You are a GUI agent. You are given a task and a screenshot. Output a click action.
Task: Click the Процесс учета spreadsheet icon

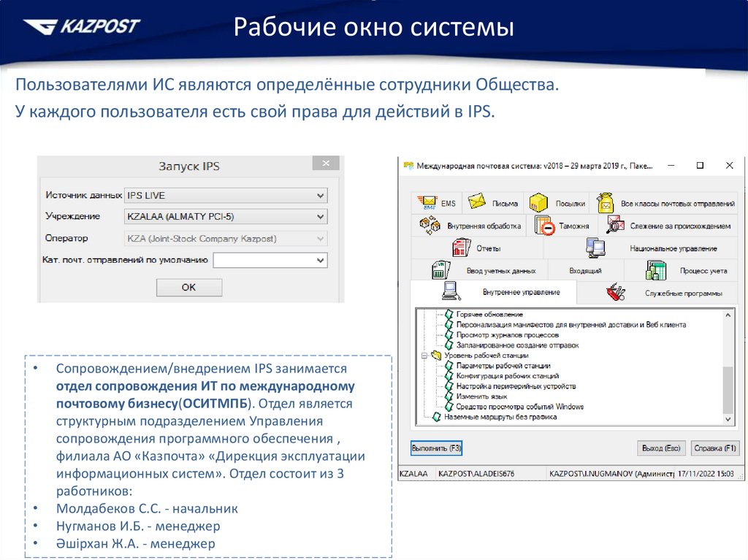656,270
